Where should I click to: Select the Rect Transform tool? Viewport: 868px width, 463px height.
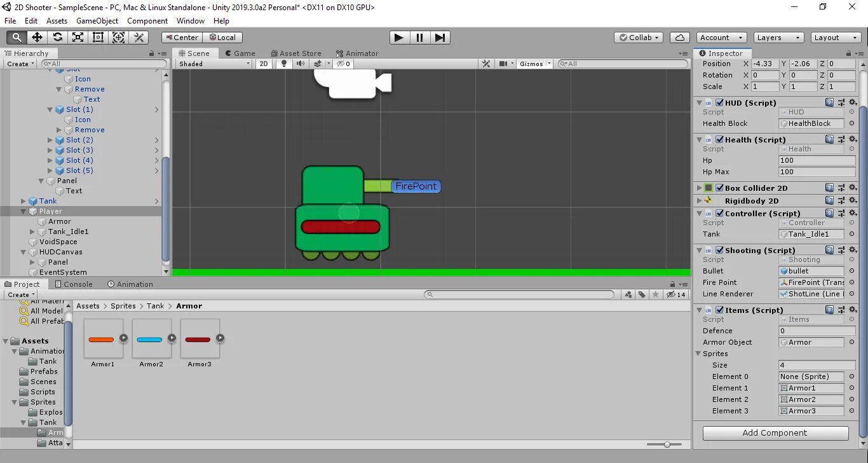(98, 38)
